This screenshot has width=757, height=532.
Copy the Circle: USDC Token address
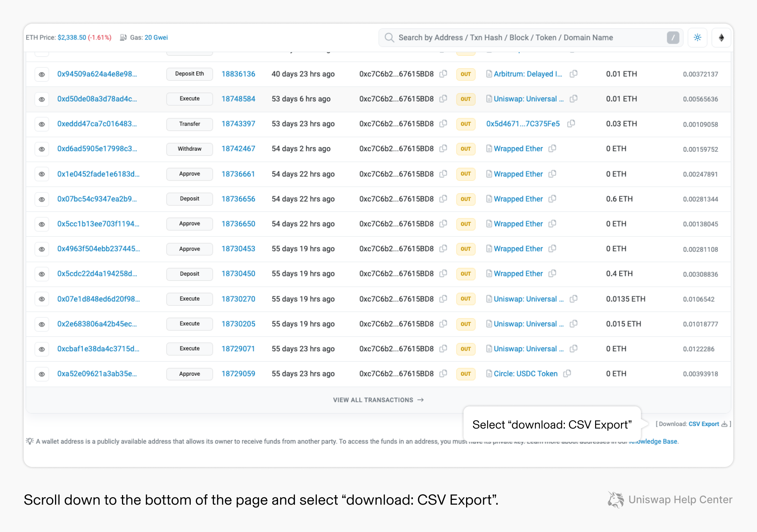tap(567, 374)
